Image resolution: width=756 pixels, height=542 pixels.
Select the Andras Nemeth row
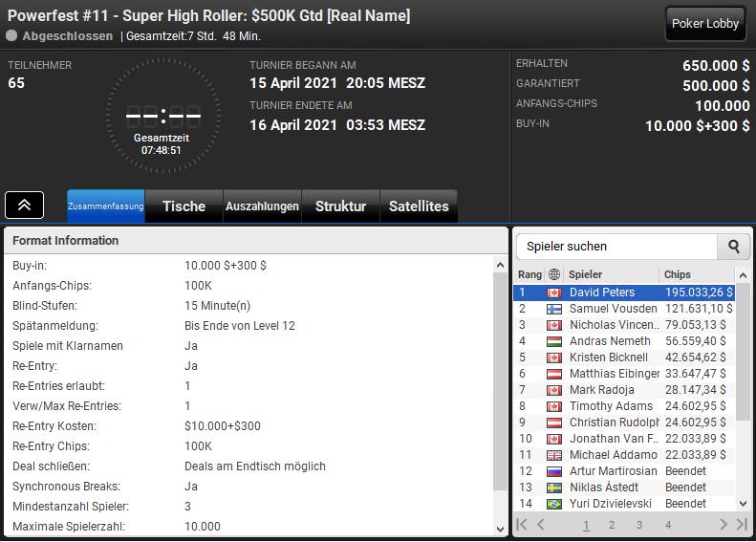(x=624, y=341)
